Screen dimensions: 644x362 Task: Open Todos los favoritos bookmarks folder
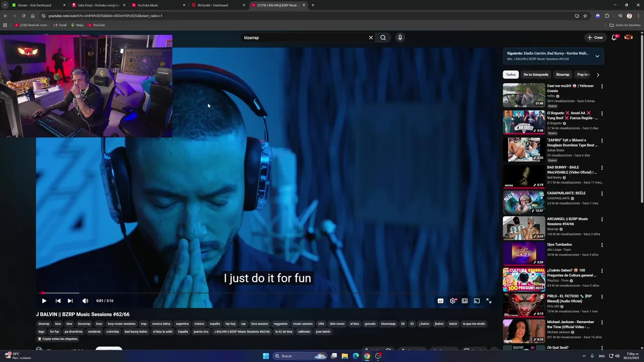click(x=624, y=25)
